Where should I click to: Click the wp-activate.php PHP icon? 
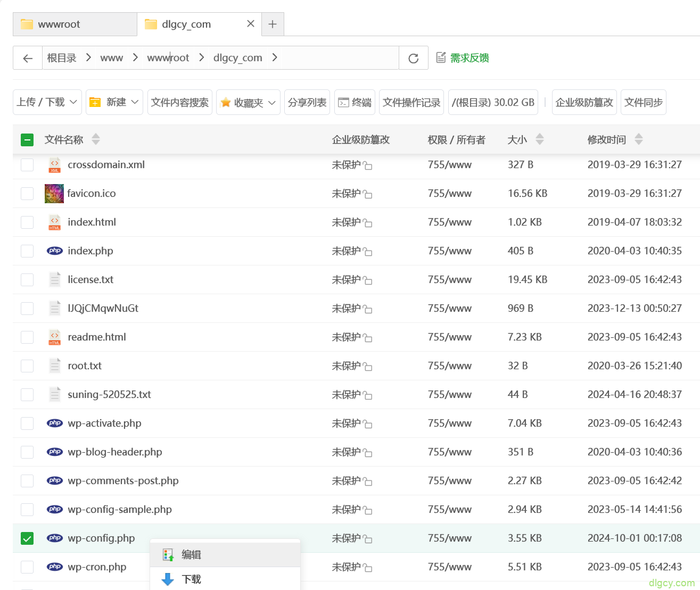pyautogui.click(x=55, y=423)
